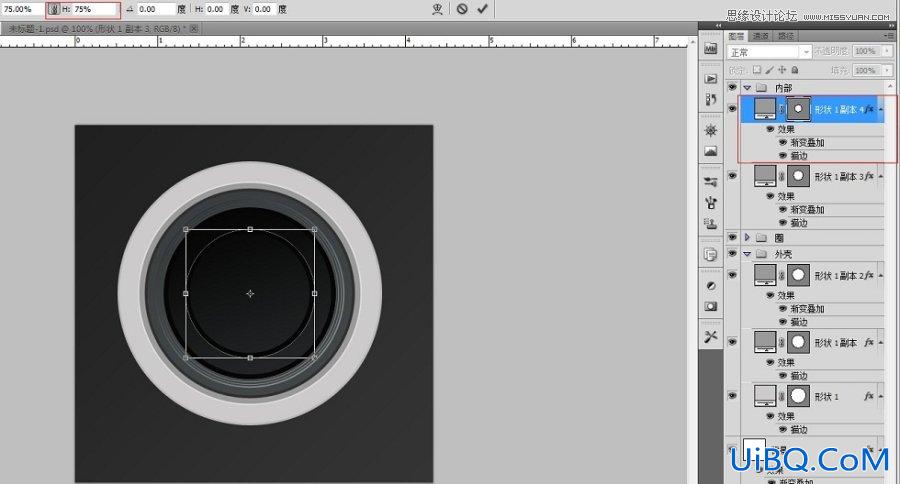Switch to warp mode icon
Screen dimensions: 900x484
coord(438,9)
